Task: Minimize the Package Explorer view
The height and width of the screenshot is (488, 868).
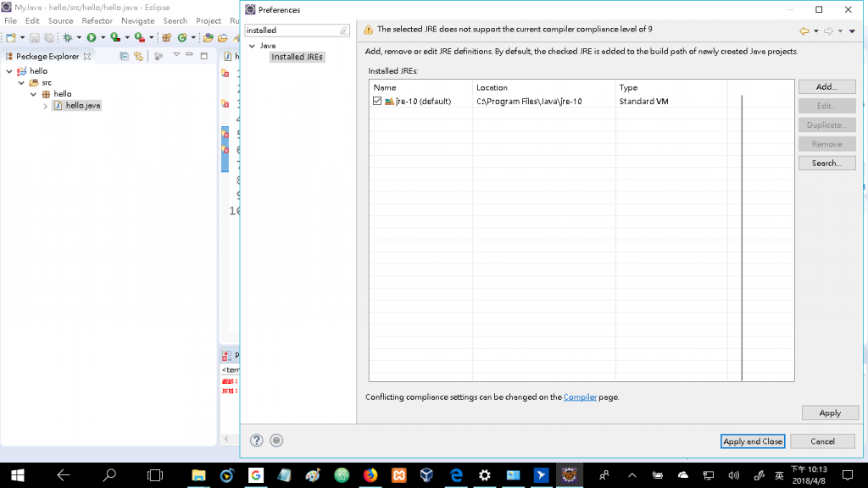Action: [x=189, y=55]
